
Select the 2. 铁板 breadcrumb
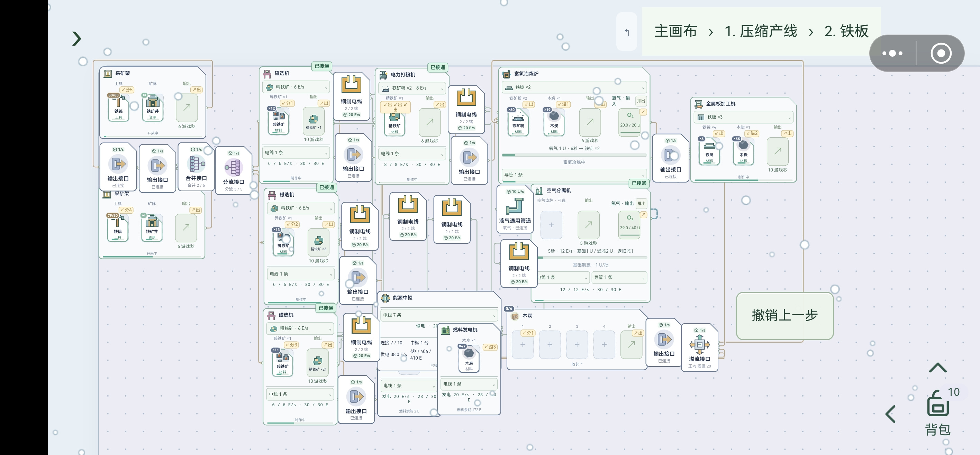click(x=846, y=31)
